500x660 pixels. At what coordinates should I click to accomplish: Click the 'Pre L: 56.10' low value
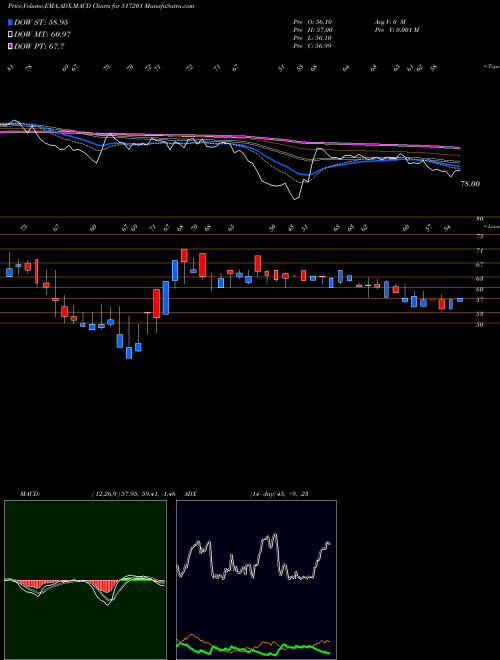[313, 38]
